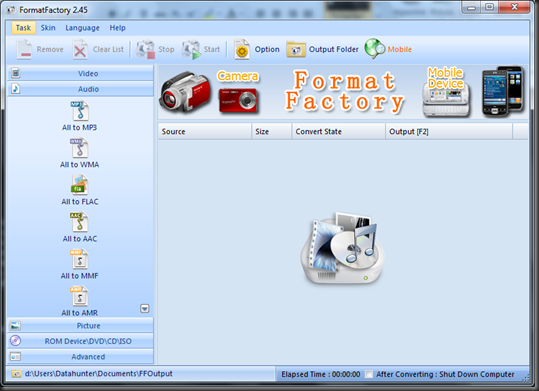This screenshot has width=539, height=391.
Task: Click the Clear List text label
Action: 108,50
